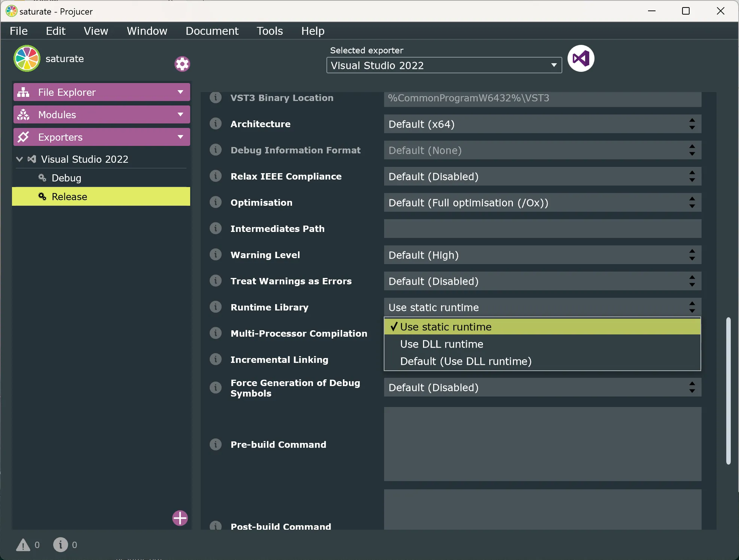
Task: Open the Document menu
Action: 212,31
